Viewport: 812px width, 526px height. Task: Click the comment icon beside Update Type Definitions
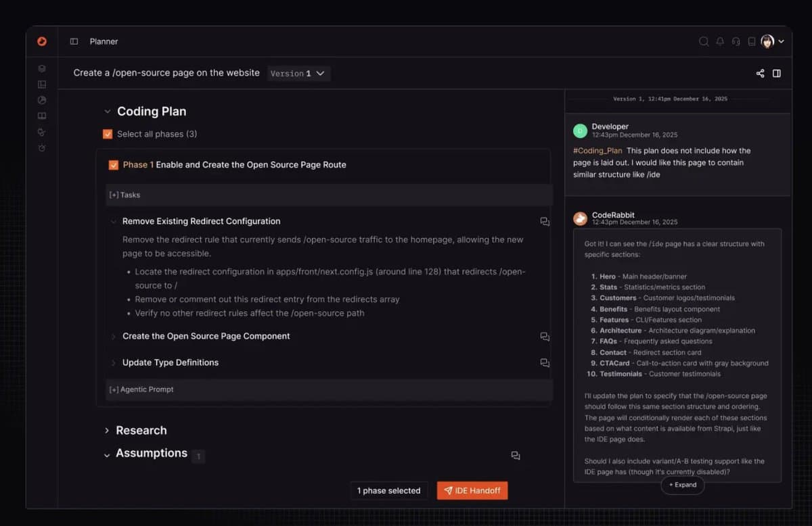point(545,362)
